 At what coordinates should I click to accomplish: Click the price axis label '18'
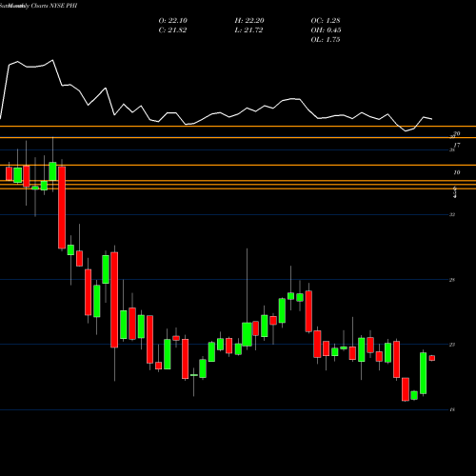tap(452, 409)
